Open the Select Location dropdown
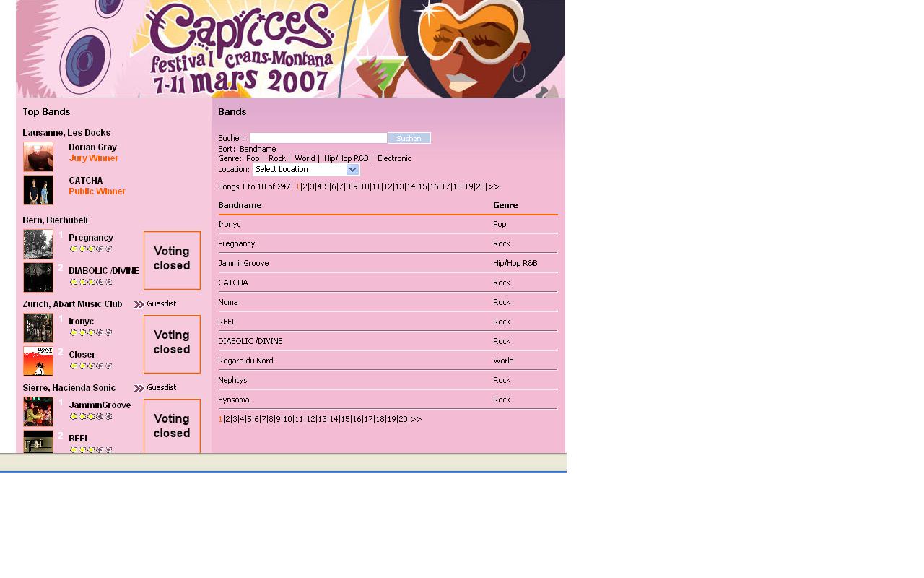Screen dimensions: 924x578 coord(306,169)
